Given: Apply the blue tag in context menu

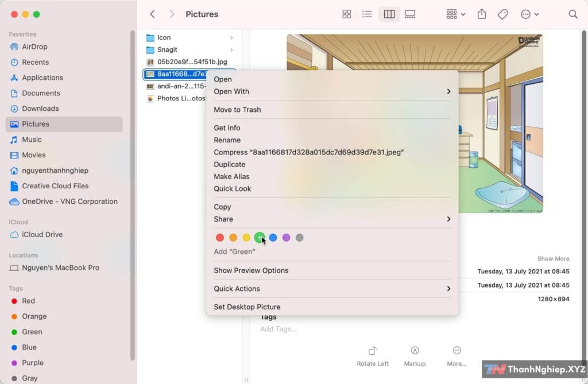Looking at the screenshot, I should coord(273,238).
